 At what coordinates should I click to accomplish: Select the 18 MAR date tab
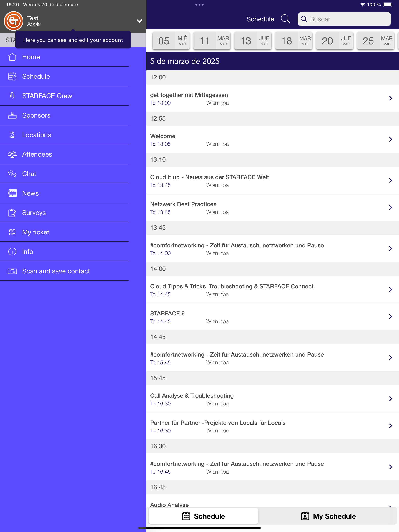[294, 41]
